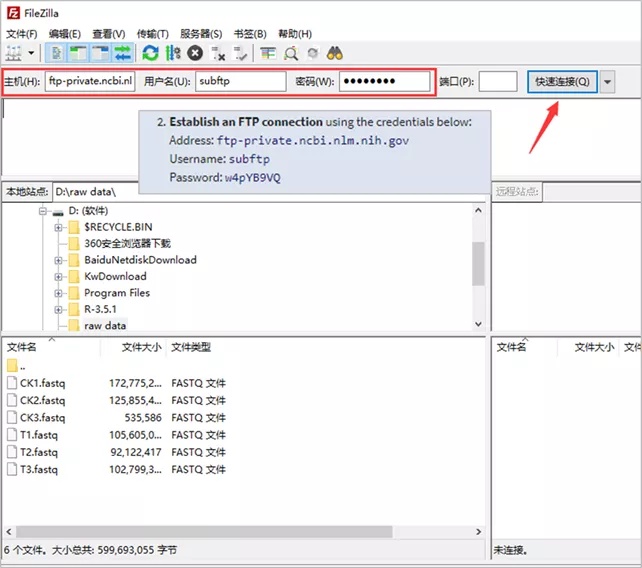642x568 pixels.
Task: Open the 书签(B) menu
Action: (x=250, y=34)
